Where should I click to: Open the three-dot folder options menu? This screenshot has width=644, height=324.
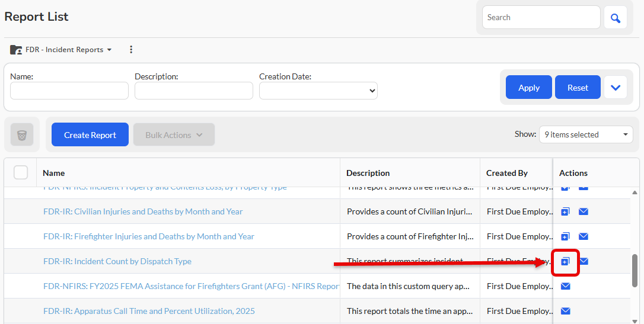tap(131, 50)
